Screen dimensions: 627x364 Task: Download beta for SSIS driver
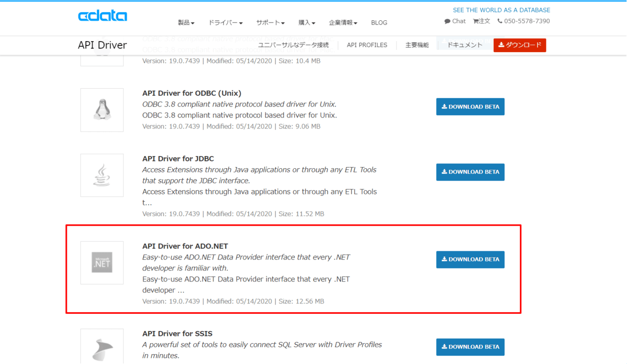470,347
